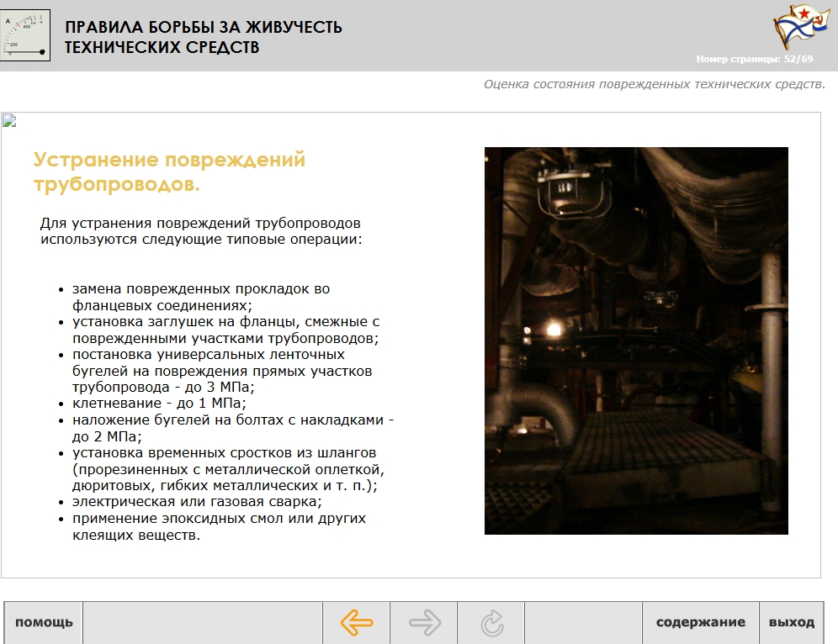This screenshot has width=838, height=644.
Task: Click heading "Устранение повреждений трубопроводов"
Action: [169, 172]
